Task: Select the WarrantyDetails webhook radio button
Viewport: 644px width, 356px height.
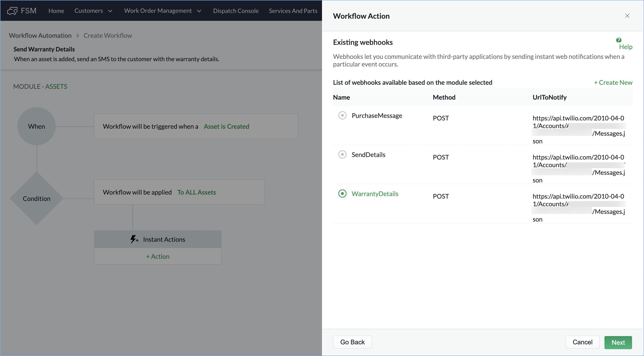Action: pyautogui.click(x=342, y=194)
